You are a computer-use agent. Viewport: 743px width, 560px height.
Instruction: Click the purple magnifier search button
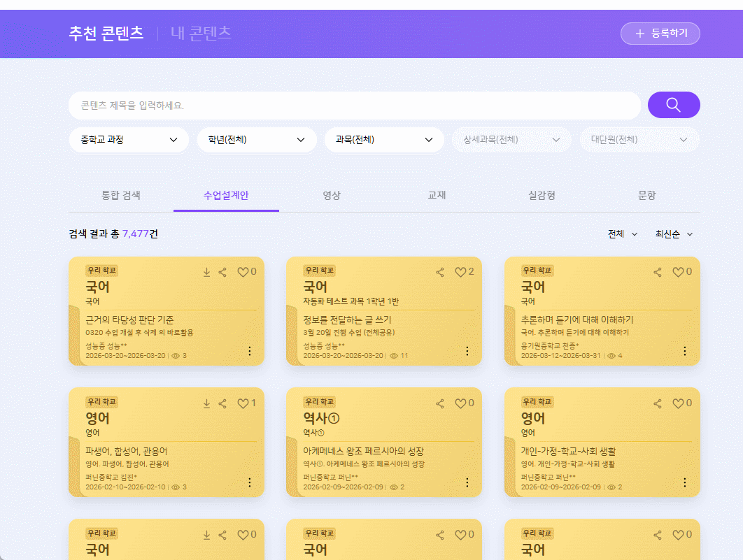tap(673, 105)
